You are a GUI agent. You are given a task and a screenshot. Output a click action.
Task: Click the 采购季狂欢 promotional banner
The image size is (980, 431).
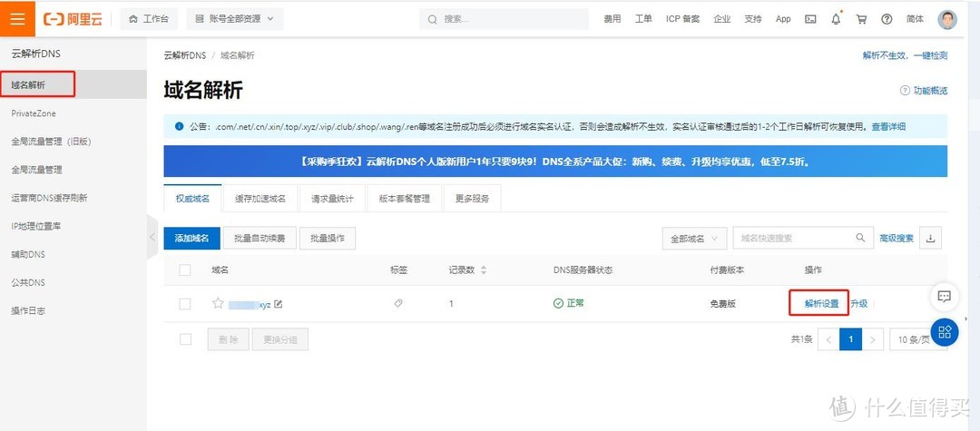coord(555,162)
